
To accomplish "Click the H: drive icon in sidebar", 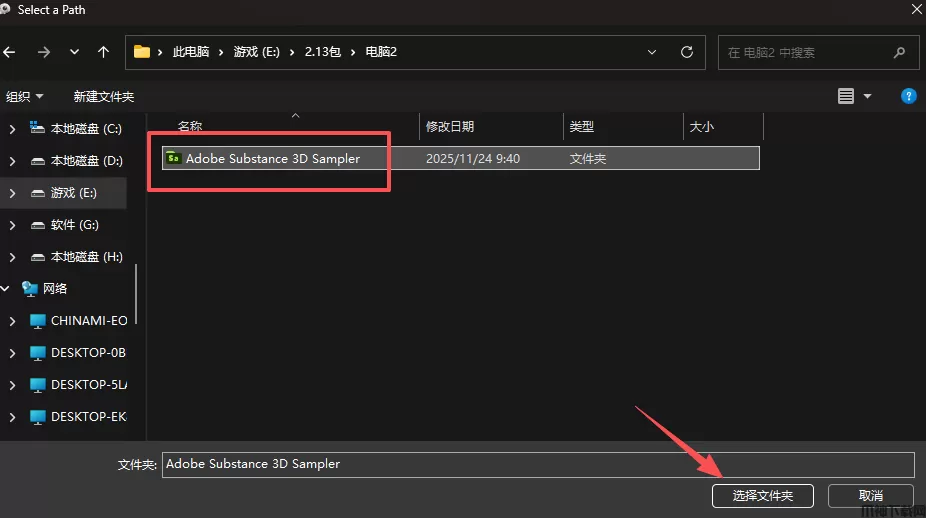I will click(38, 257).
